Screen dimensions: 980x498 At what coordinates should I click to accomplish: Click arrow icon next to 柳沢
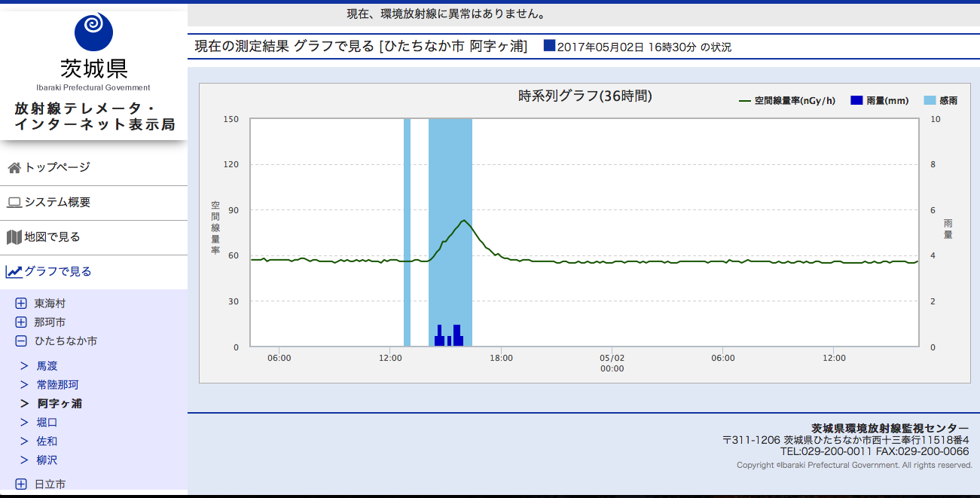click(x=24, y=460)
